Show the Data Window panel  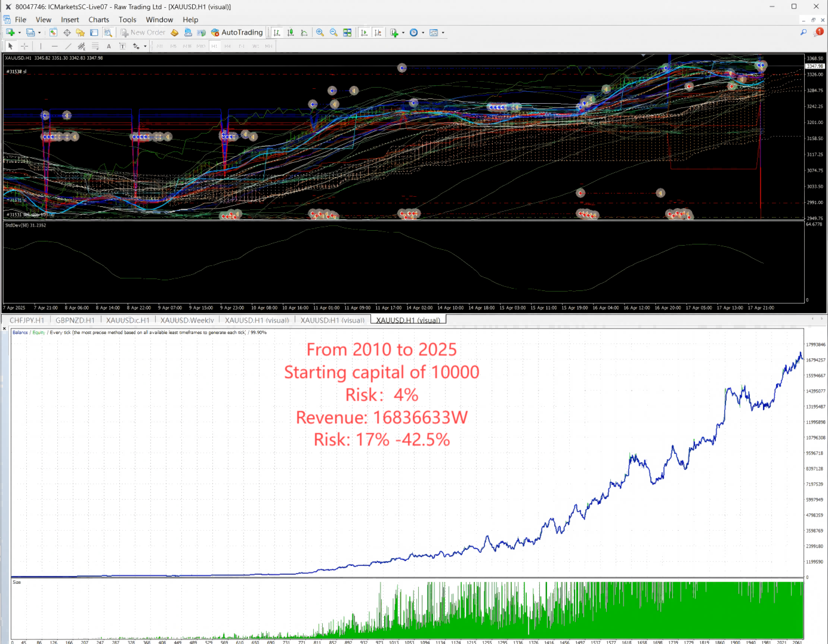point(67,33)
